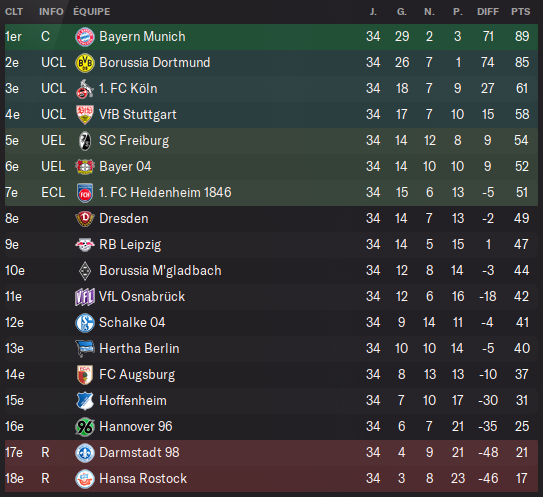Click the CLT column header
This screenshot has height=497, width=543.
coord(14,12)
